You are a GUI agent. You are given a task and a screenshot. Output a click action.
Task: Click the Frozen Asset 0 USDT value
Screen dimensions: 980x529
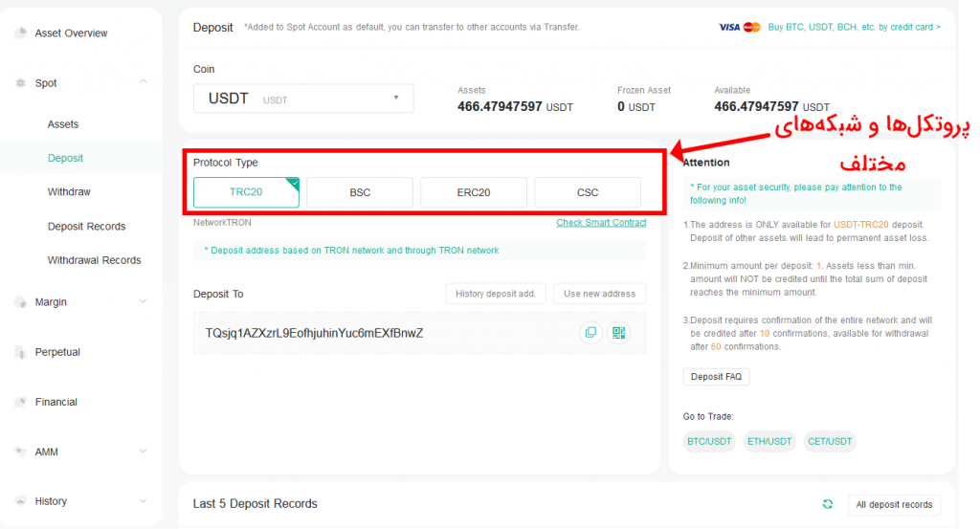click(636, 107)
